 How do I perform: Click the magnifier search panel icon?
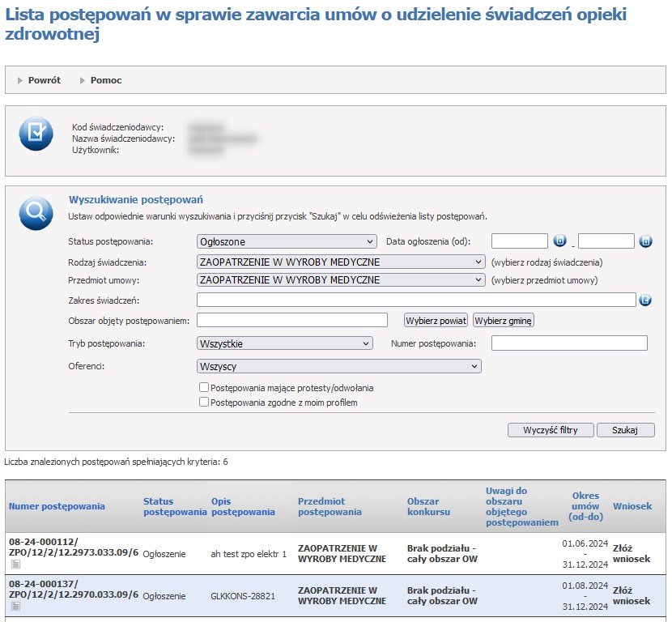(x=36, y=211)
